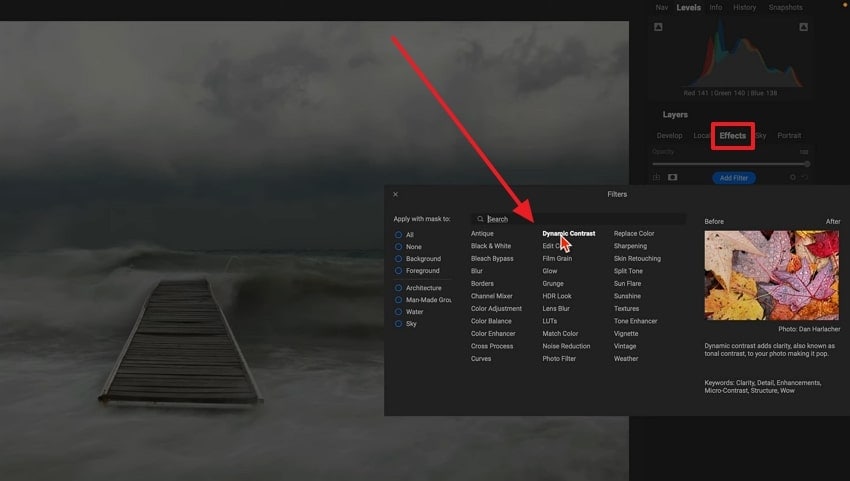This screenshot has width=850, height=481.
Task: Choose the Antique filter
Action: click(x=482, y=234)
